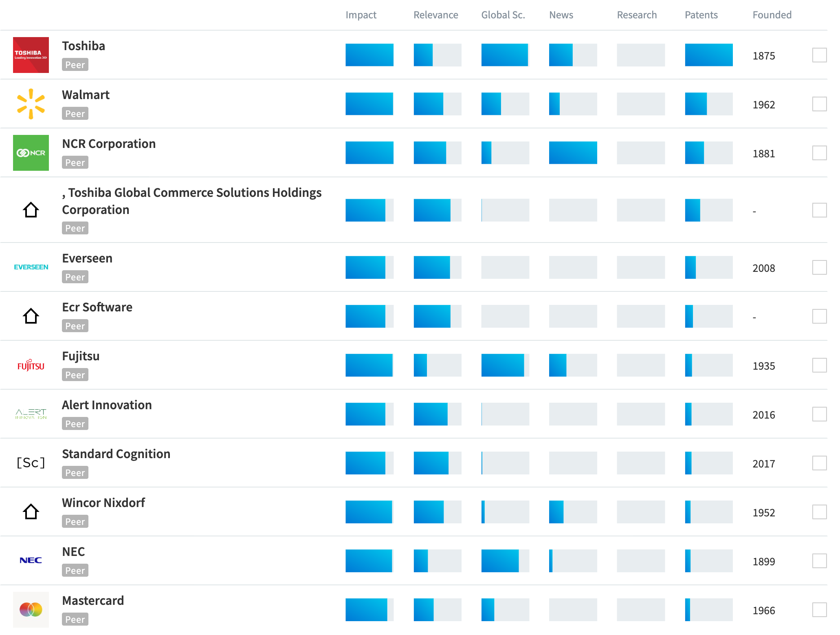Select the Walmart row checkbox
This screenshot has height=635, width=840.
pos(819,104)
